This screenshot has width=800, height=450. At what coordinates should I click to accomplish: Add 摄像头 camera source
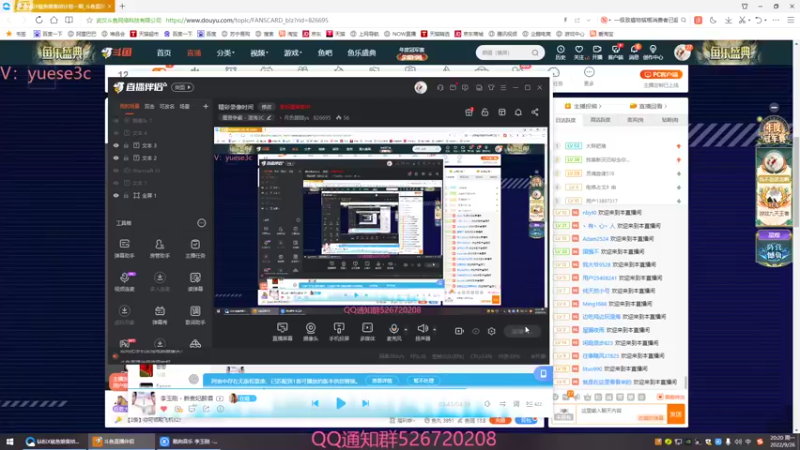pos(310,331)
